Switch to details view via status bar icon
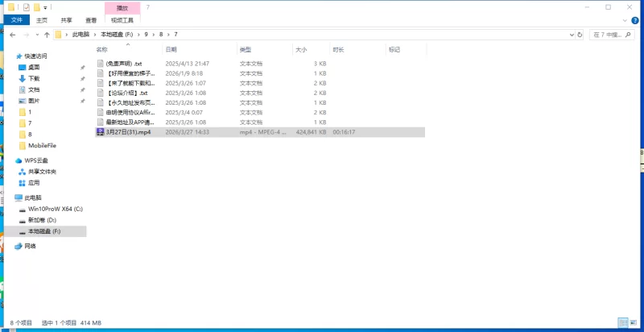 [623, 323]
